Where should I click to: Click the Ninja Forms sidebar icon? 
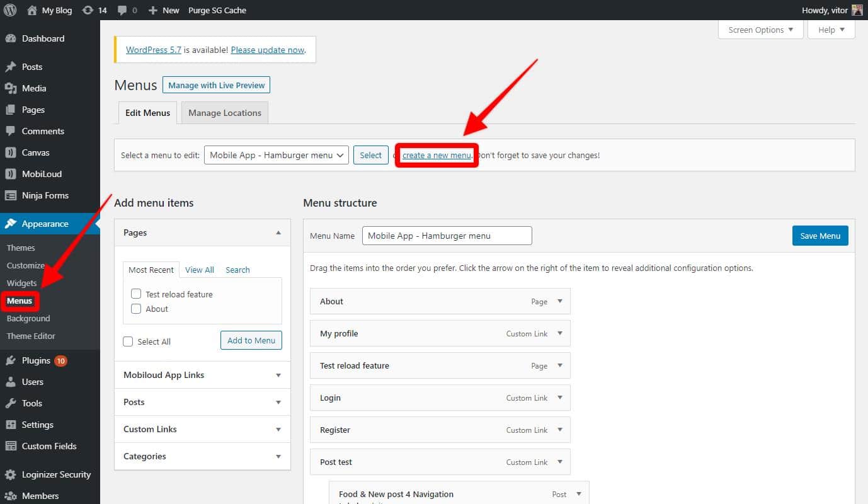click(x=11, y=195)
